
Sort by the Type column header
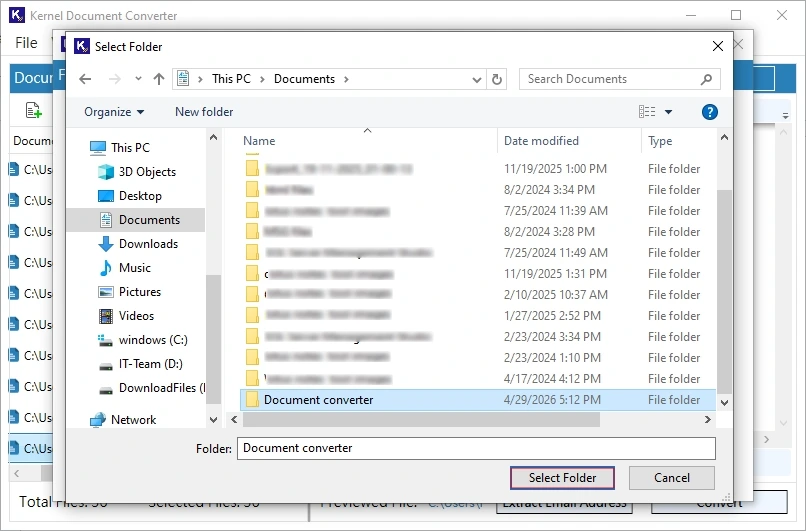tap(660, 141)
